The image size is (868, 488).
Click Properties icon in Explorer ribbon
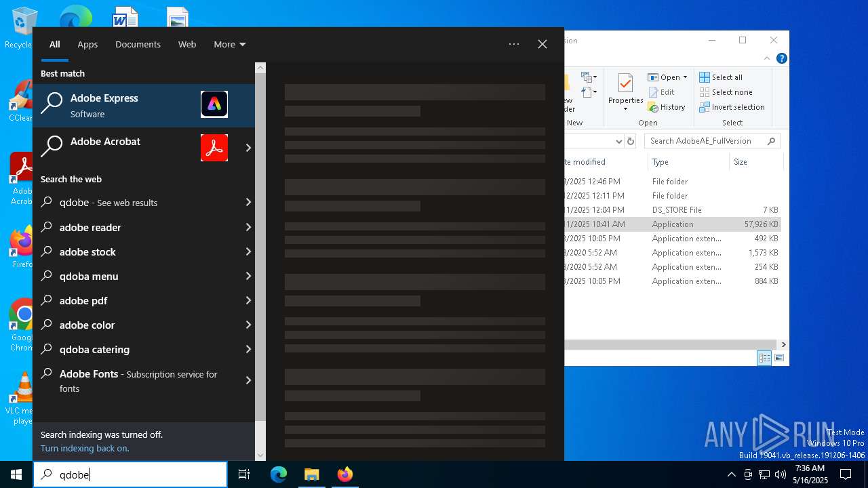(x=625, y=92)
